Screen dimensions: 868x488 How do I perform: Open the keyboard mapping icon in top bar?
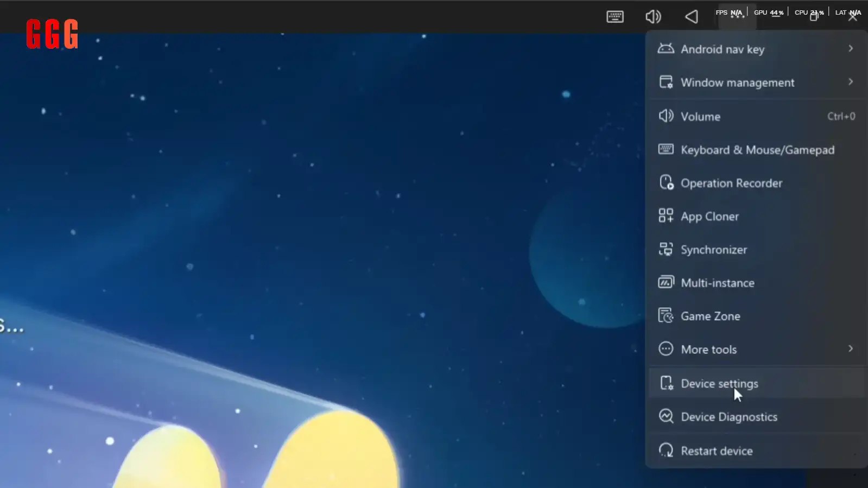(614, 17)
